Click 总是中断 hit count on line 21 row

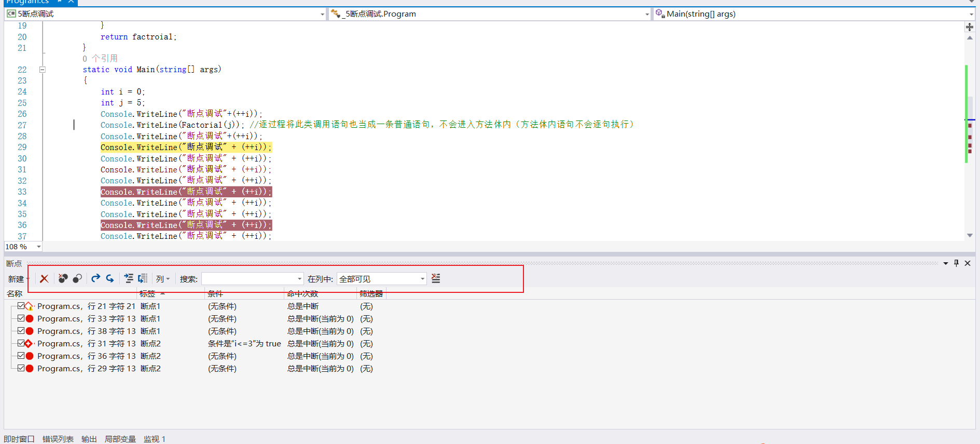(303, 306)
